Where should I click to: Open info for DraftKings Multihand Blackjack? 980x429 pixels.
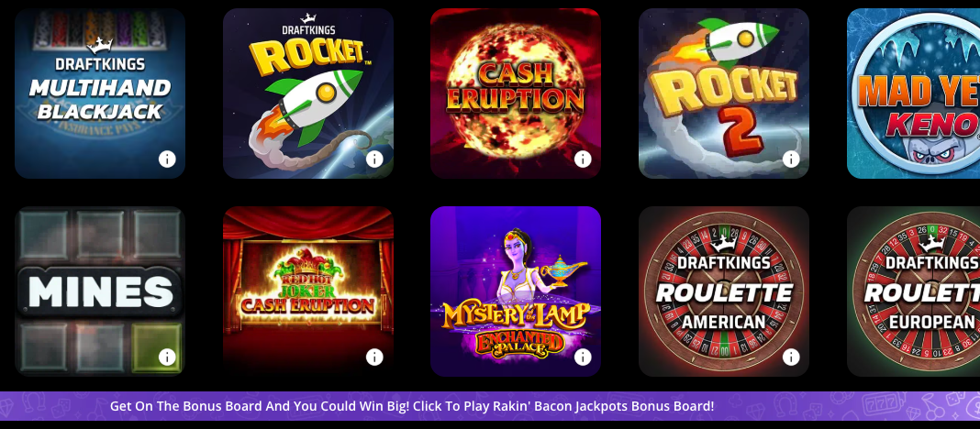[x=167, y=159]
